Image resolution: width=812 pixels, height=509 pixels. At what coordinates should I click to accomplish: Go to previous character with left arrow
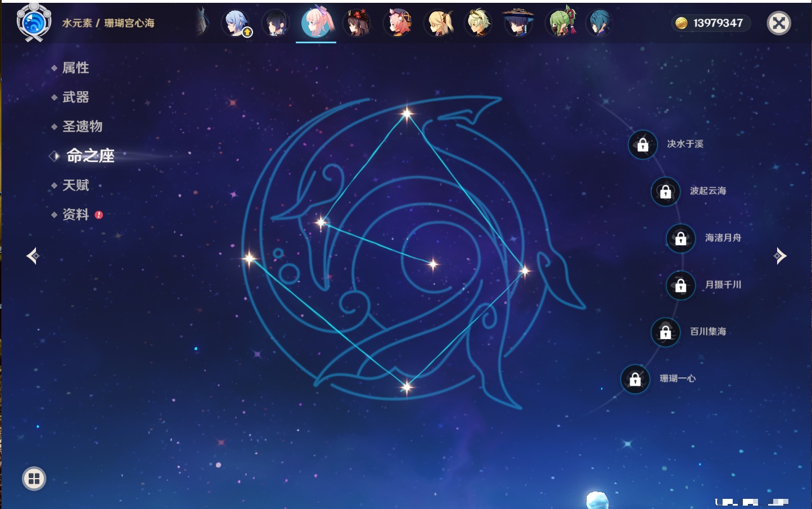click(33, 256)
